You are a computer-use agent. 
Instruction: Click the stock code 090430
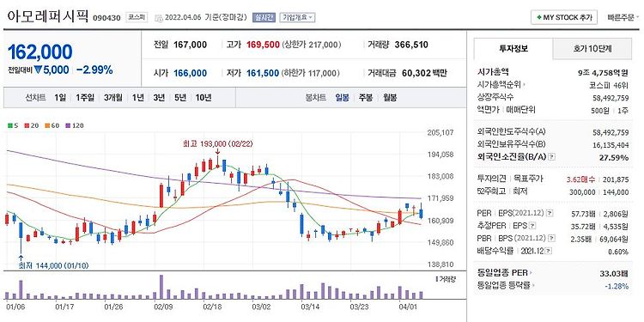(x=106, y=18)
